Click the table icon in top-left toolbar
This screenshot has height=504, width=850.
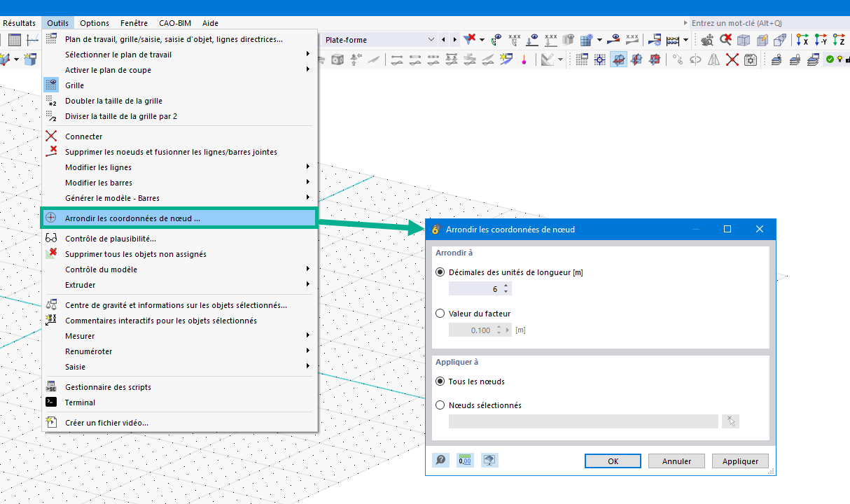[x=15, y=40]
